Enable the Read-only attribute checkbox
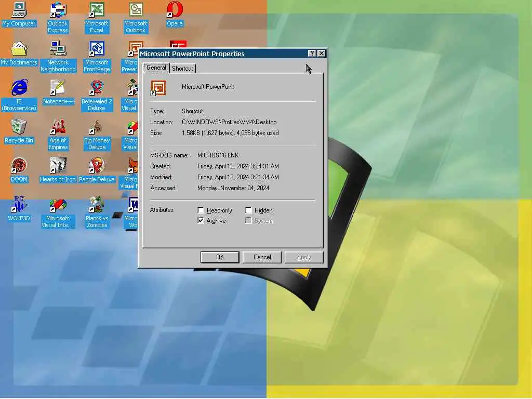 201,210
